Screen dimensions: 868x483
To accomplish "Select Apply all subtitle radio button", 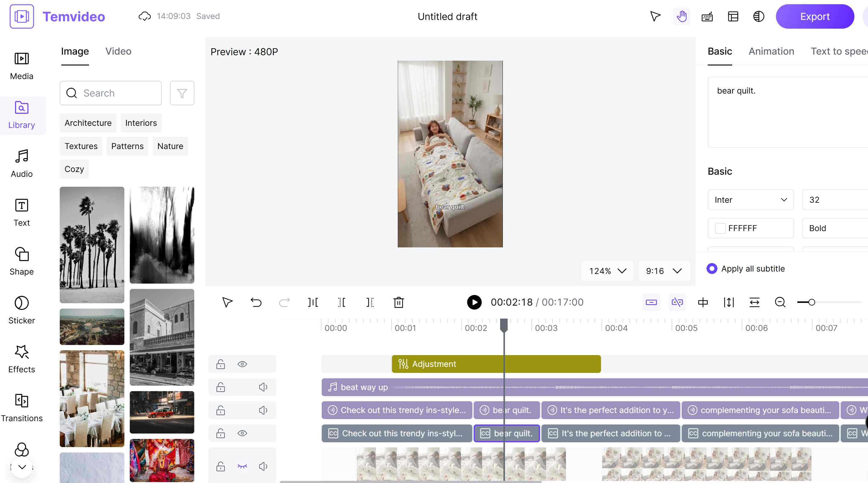I will pyautogui.click(x=712, y=269).
